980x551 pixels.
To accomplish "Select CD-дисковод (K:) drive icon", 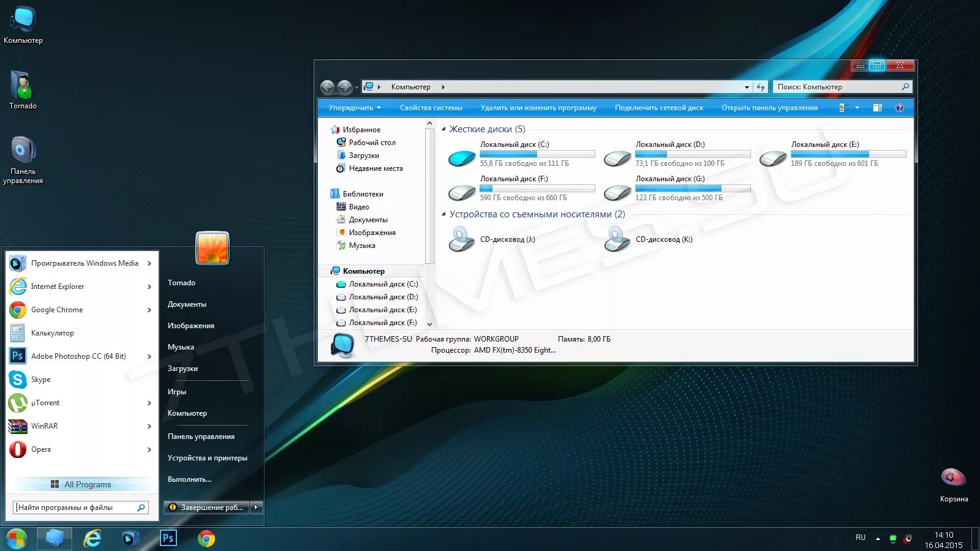I will [617, 239].
